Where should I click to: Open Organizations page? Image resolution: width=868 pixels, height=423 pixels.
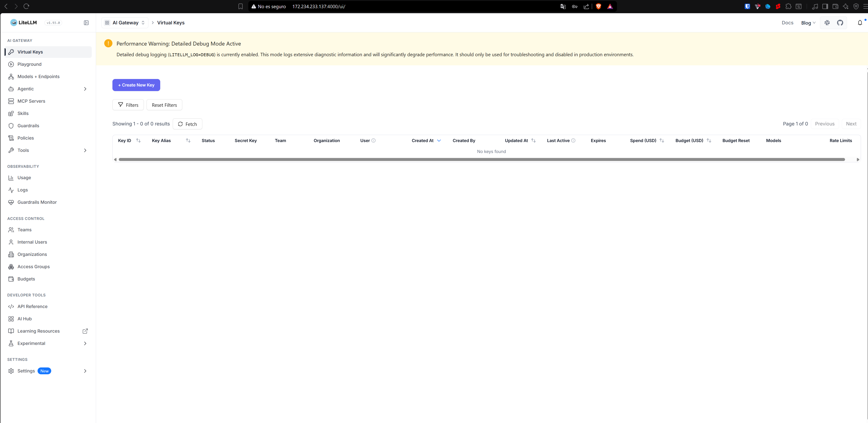point(48,255)
